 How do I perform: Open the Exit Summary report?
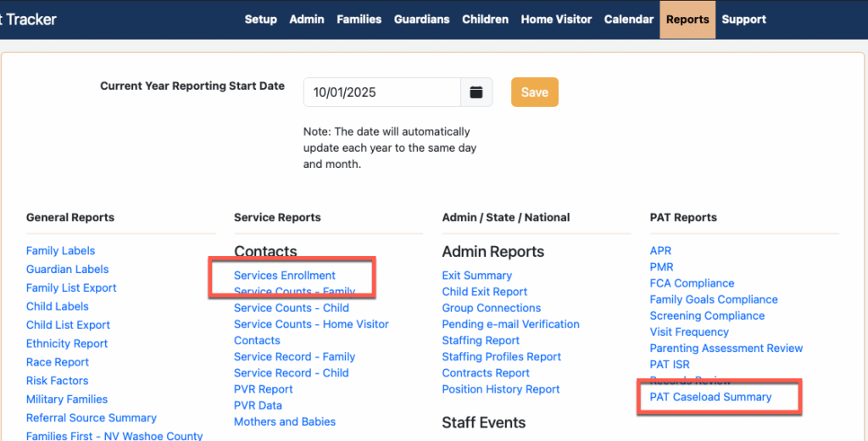tap(477, 276)
